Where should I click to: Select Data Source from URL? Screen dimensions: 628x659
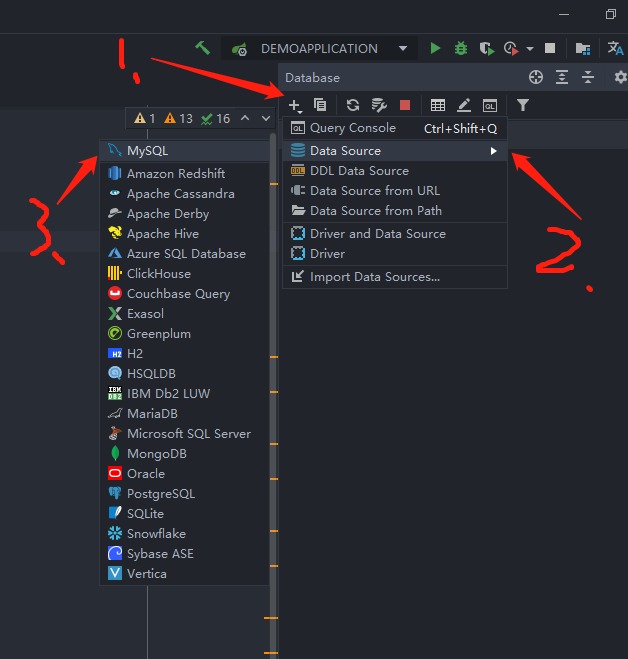click(395, 191)
